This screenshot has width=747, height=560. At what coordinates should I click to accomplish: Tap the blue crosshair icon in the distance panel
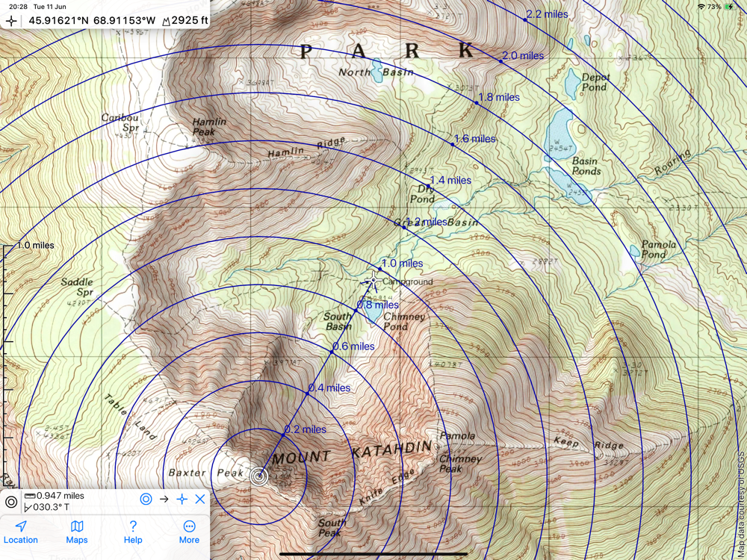pos(182,499)
